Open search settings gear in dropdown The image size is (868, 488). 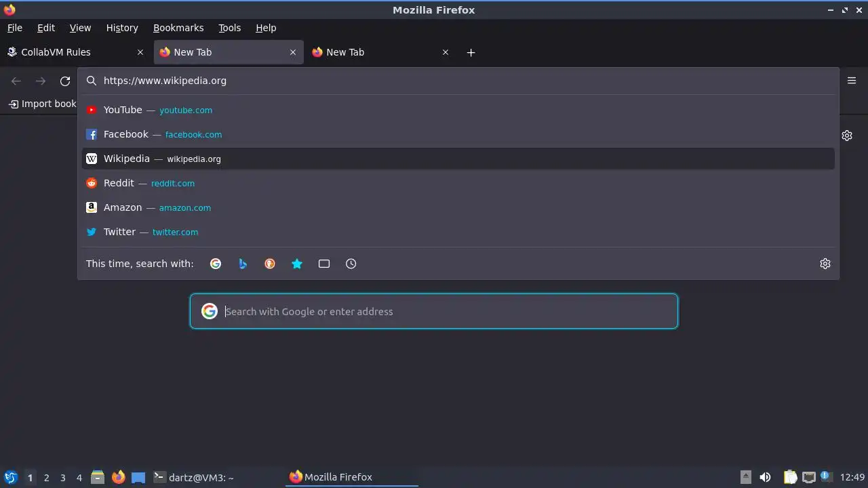coord(825,264)
